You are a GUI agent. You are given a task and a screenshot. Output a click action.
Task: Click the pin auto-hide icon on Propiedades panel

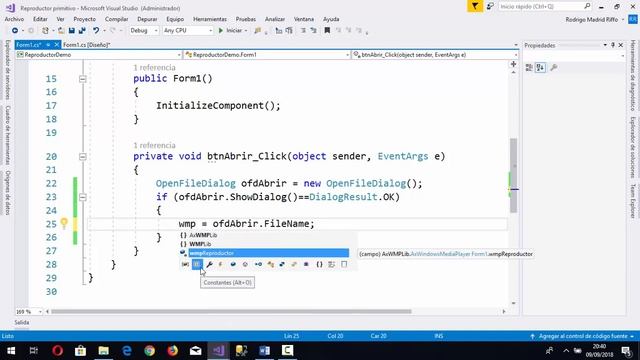[x=613, y=45]
